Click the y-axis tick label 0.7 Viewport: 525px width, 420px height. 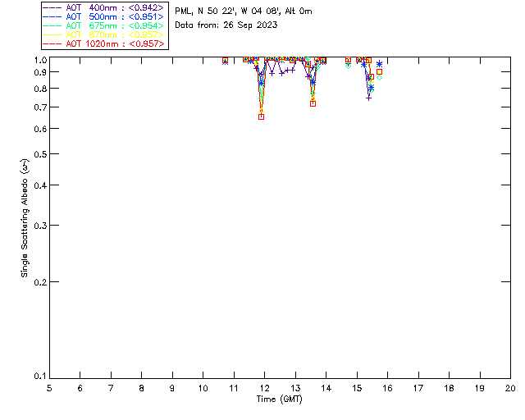40,107
